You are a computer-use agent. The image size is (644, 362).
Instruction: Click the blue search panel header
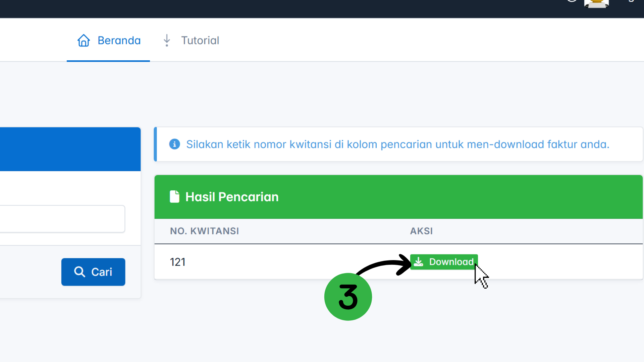tap(70, 149)
